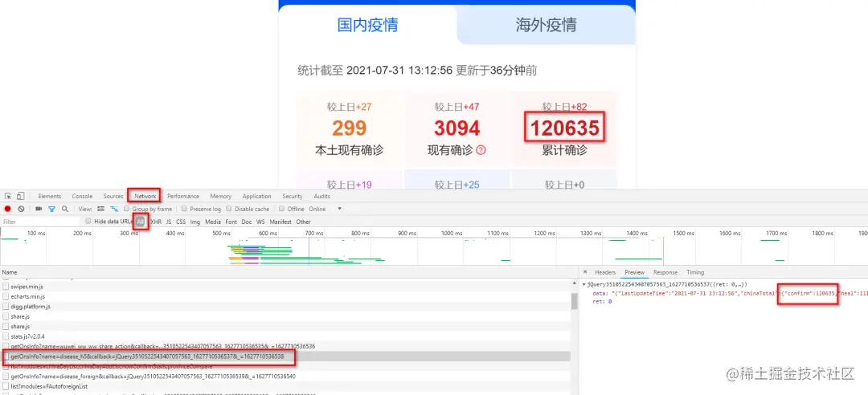Click the request list vertical scrollbar

pos(574,300)
